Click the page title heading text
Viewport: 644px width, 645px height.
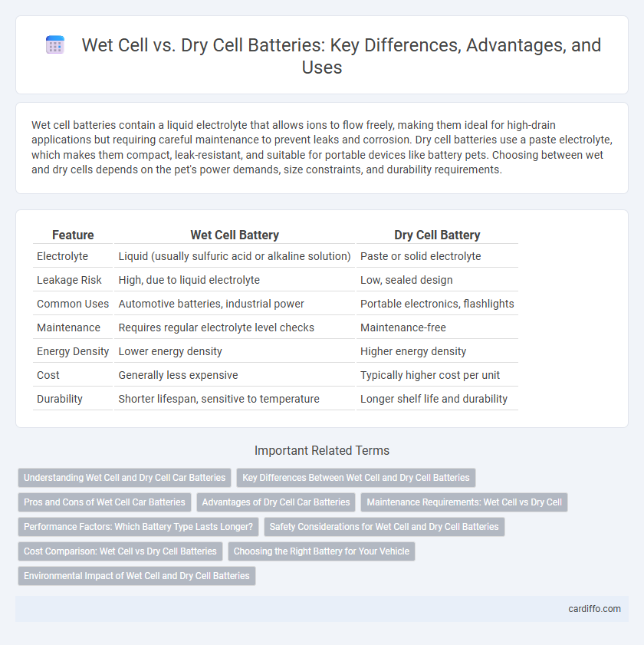pyautogui.click(x=341, y=56)
